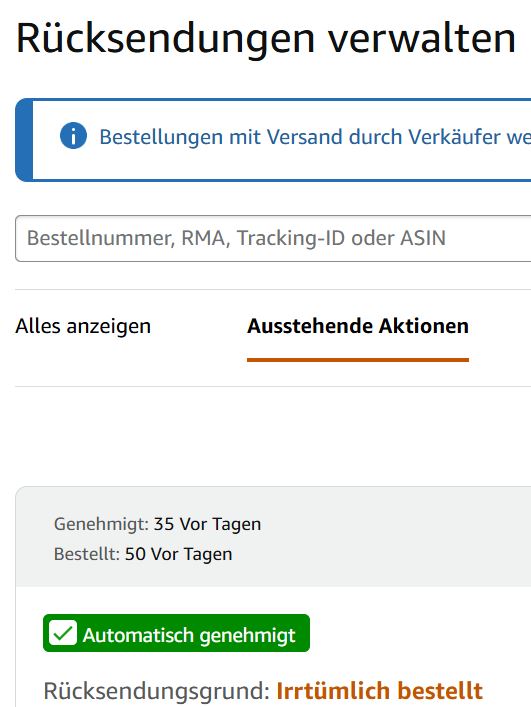This screenshot has height=707, width=531.
Task: Click the white checkmark icon in green badge
Action: click(x=63, y=633)
